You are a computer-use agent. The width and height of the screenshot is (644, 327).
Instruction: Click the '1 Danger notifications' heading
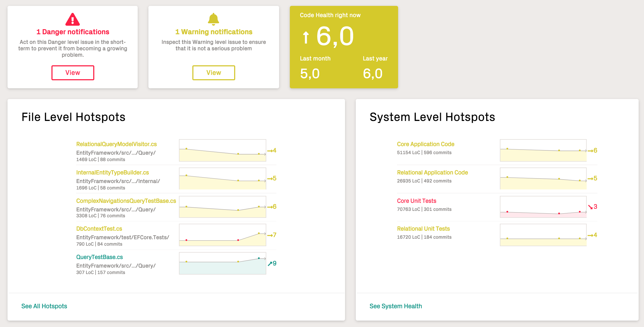[x=73, y=32]
